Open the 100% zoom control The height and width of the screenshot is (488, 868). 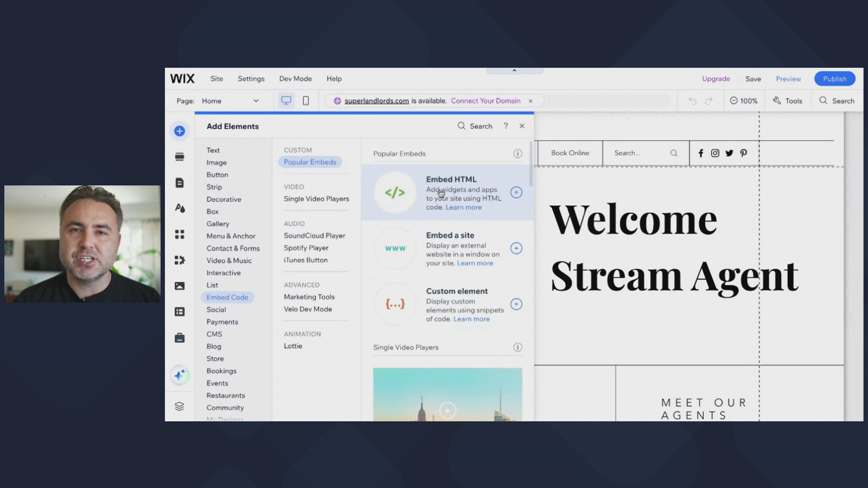[x=744, y=101]
